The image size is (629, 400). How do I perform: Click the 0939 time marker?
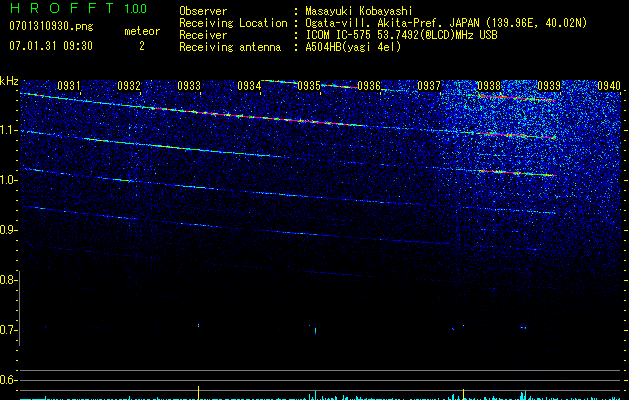(549, 85)
